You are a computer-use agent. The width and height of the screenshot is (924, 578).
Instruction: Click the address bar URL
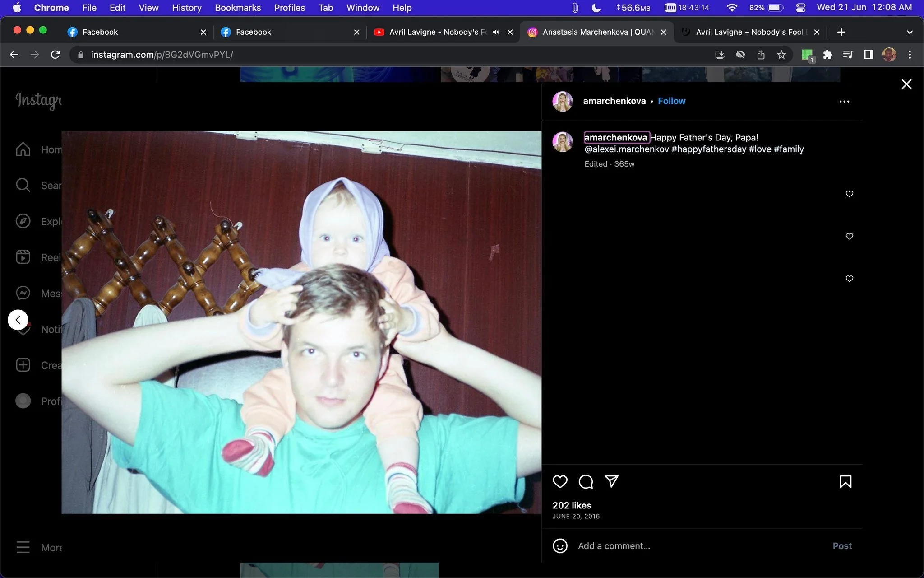(162, 55)
